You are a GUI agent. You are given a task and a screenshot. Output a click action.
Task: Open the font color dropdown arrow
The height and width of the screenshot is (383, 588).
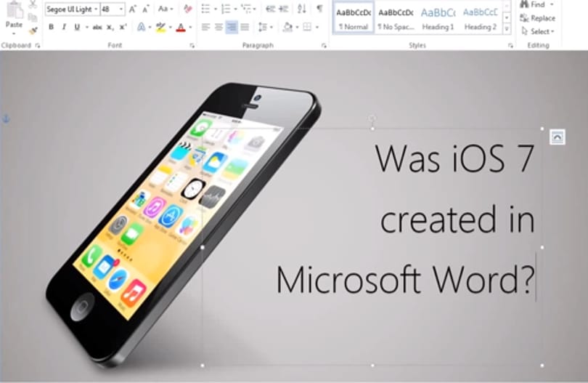(190, 27)
